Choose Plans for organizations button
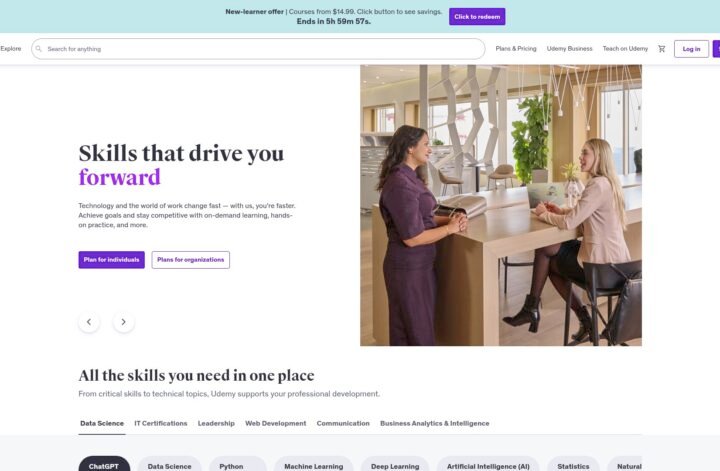The width and height of the screenshot is (720, 471). 191,260
